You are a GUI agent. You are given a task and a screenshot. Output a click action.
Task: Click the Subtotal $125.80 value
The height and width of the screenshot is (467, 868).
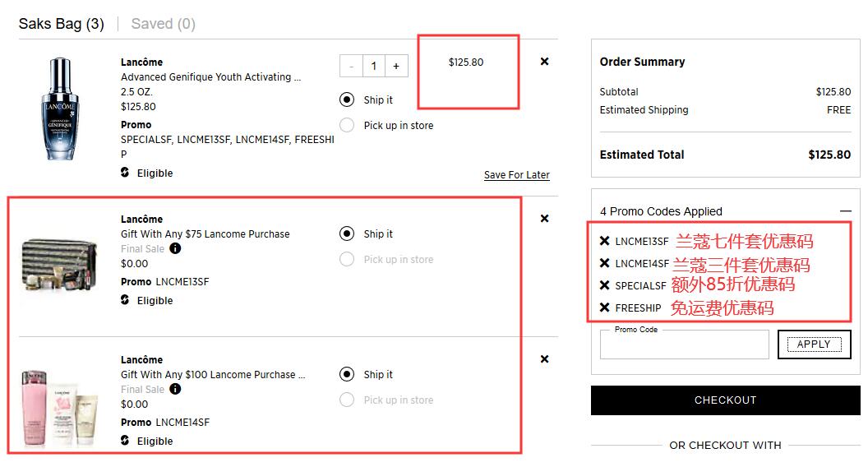(833, 91)
